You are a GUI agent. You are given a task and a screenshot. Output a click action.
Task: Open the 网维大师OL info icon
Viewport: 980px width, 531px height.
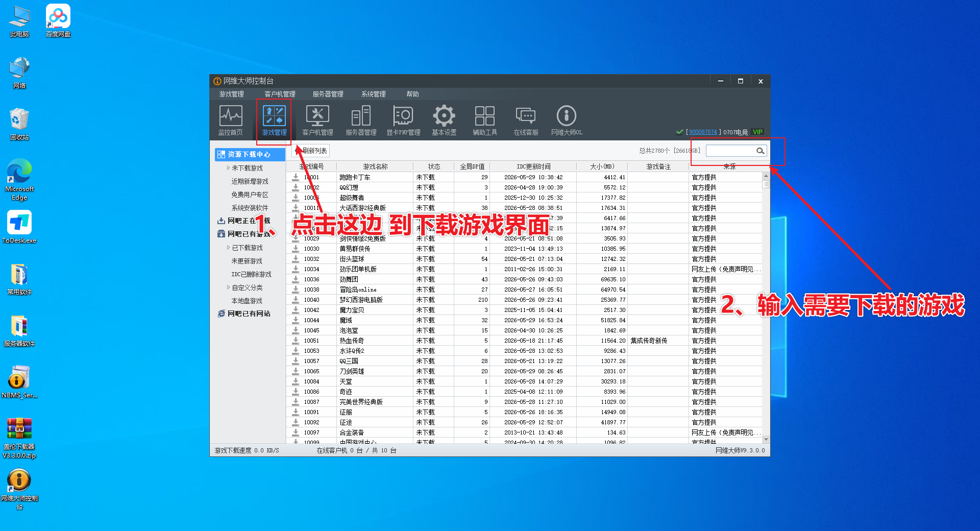click(567, 120)
